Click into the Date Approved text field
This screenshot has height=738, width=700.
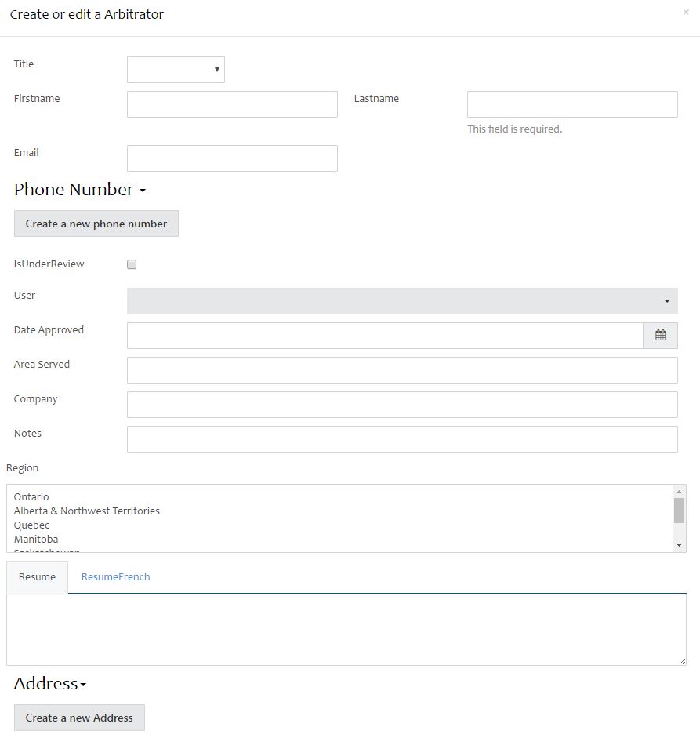coord(385,336)
